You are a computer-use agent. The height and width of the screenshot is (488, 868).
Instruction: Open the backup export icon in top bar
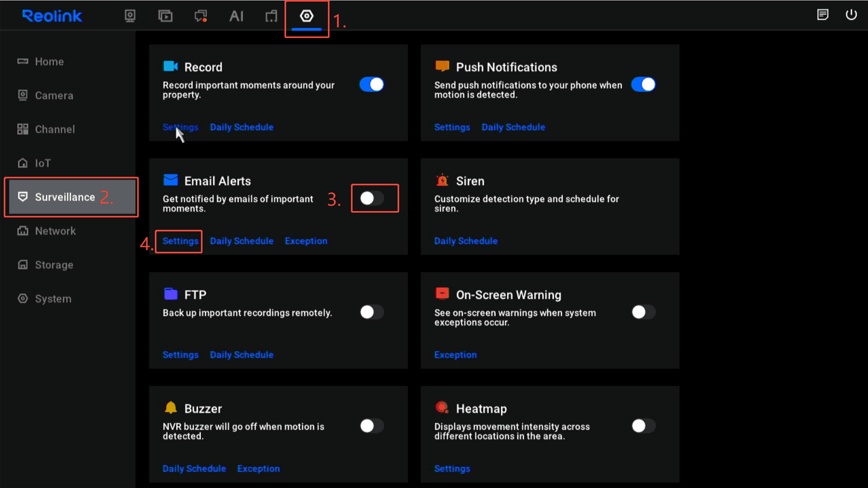tap(272, 16)
